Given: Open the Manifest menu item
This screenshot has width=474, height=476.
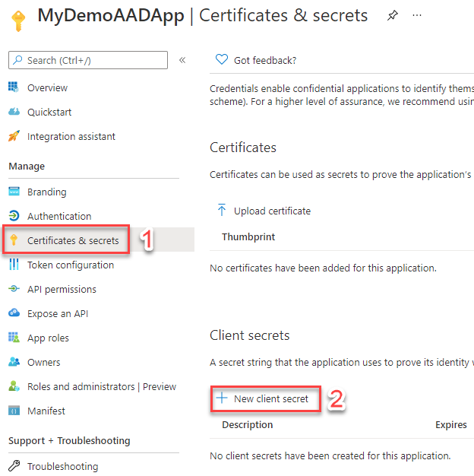Looking at the screenshot, I should (x=46, y=411).
